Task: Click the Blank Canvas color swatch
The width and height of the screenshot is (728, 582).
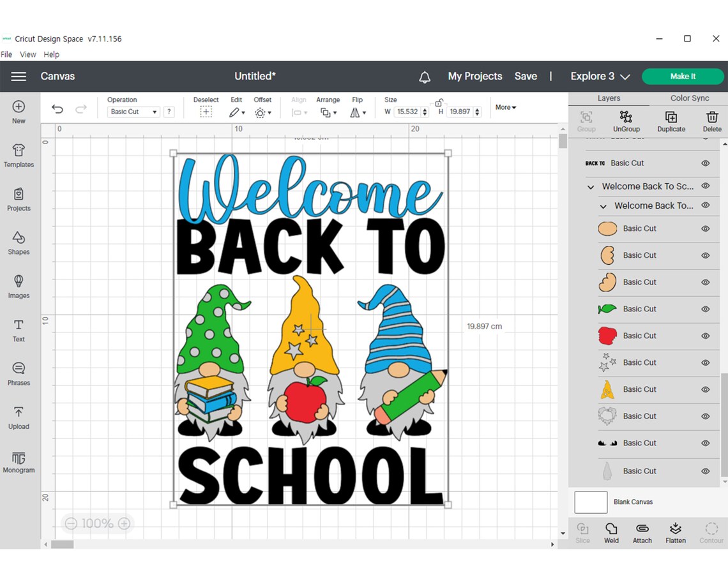Action: click(590, 502)
